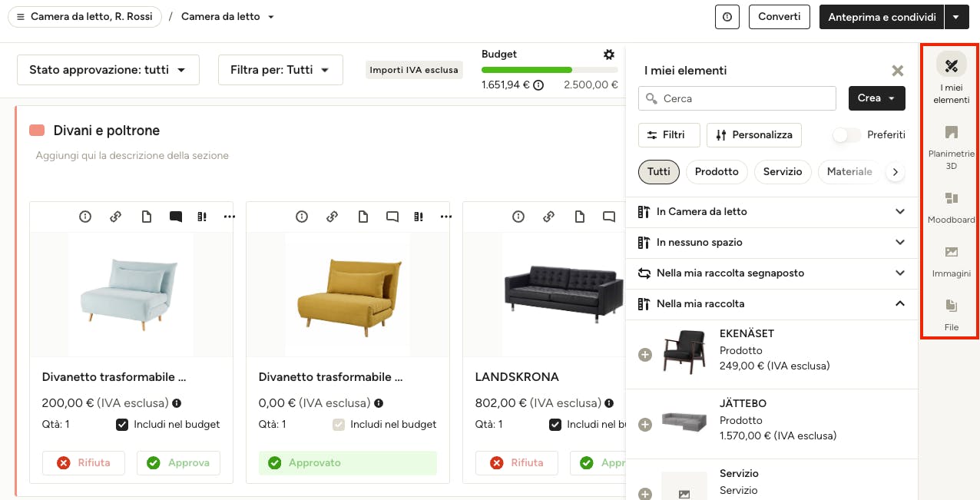
Task: Toggle the Preferiti switch
Action: coord(847,135)
